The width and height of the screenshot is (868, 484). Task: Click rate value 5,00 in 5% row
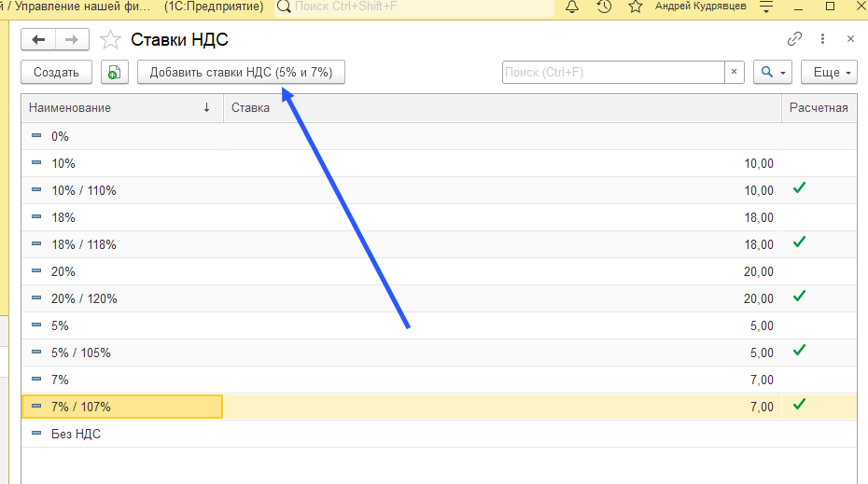point(762,325)
